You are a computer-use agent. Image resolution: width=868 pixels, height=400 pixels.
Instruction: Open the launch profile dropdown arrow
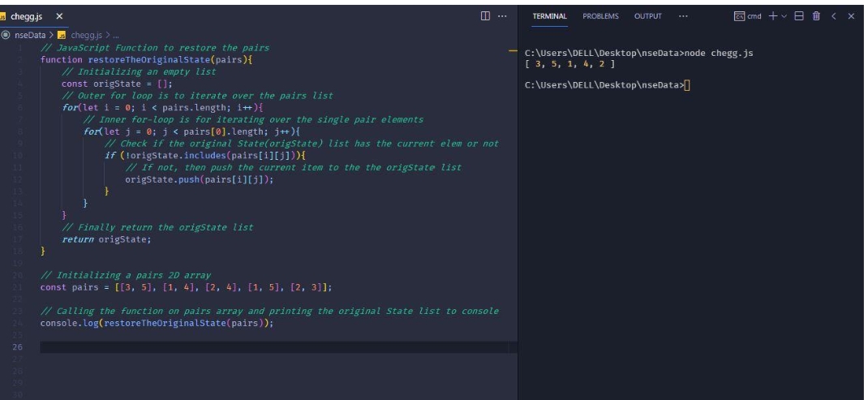pyautogui.click(x=783, y=16)
